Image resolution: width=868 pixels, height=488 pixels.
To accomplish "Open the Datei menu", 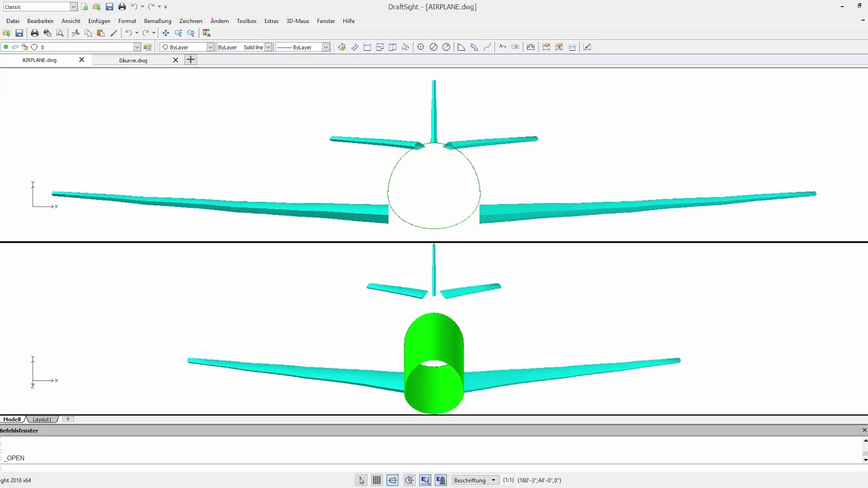I will tap(13, 21).
